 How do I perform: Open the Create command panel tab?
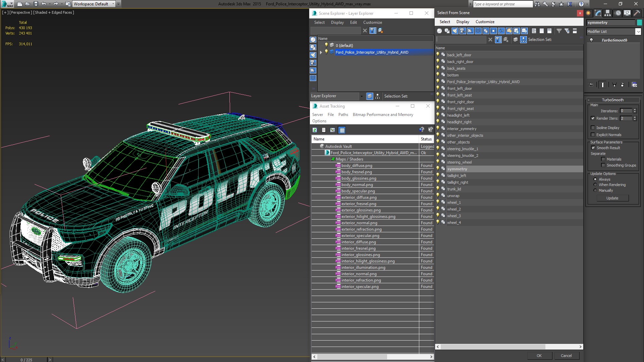(x=588, y=13)
